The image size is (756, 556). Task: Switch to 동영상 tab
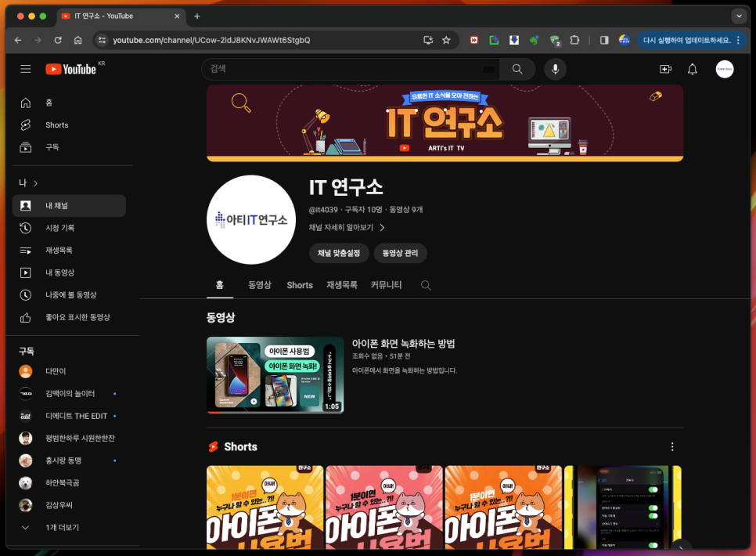pyautogui.click(x=260, y=285)
